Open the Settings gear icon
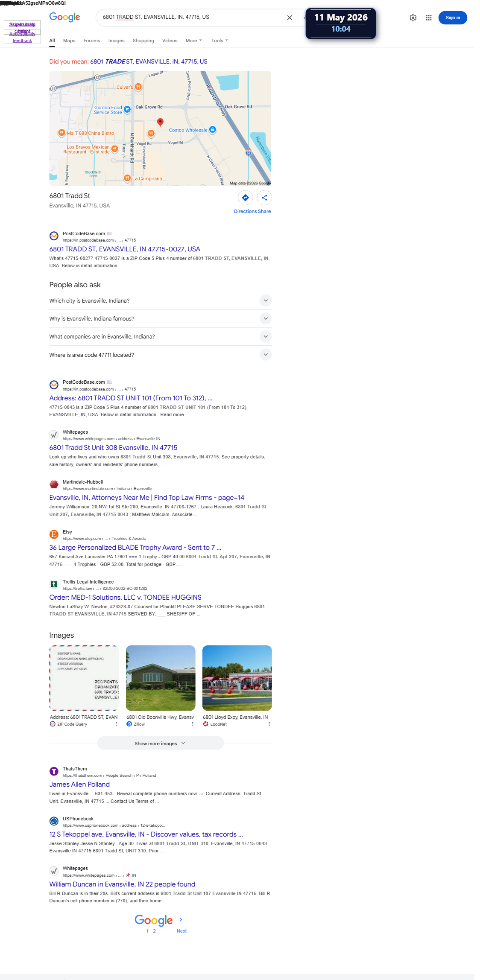This screenshot has height=980, width=480. coord(413,17)
